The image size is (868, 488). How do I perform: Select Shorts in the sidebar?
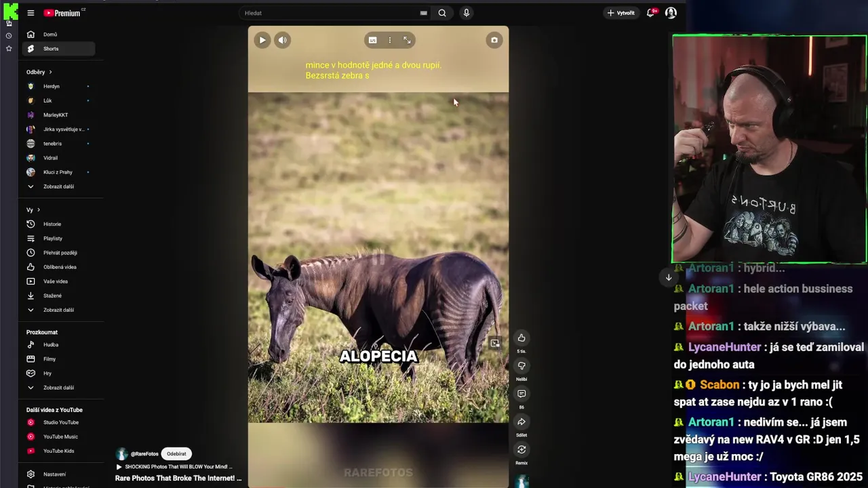pyautogui.click(x=58, y=49)
